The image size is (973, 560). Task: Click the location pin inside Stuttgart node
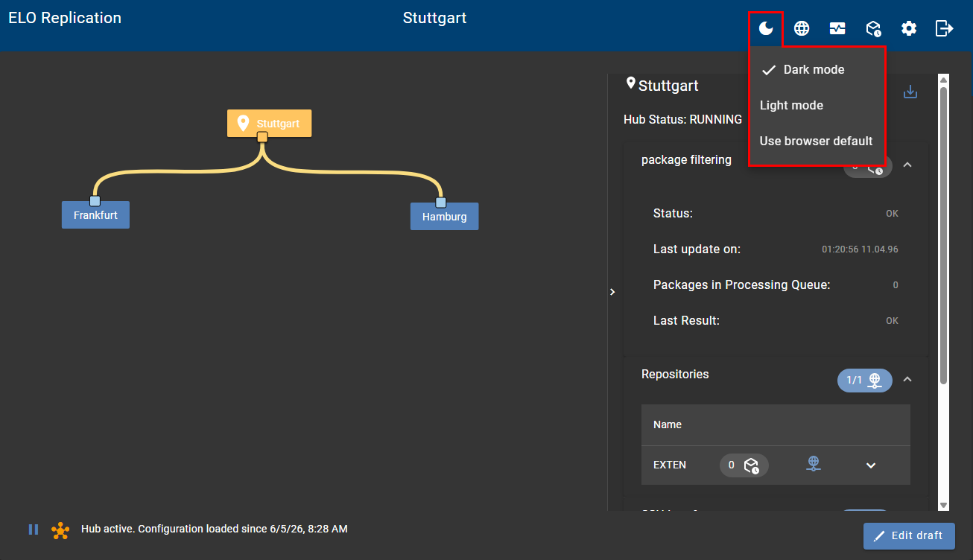243,123
